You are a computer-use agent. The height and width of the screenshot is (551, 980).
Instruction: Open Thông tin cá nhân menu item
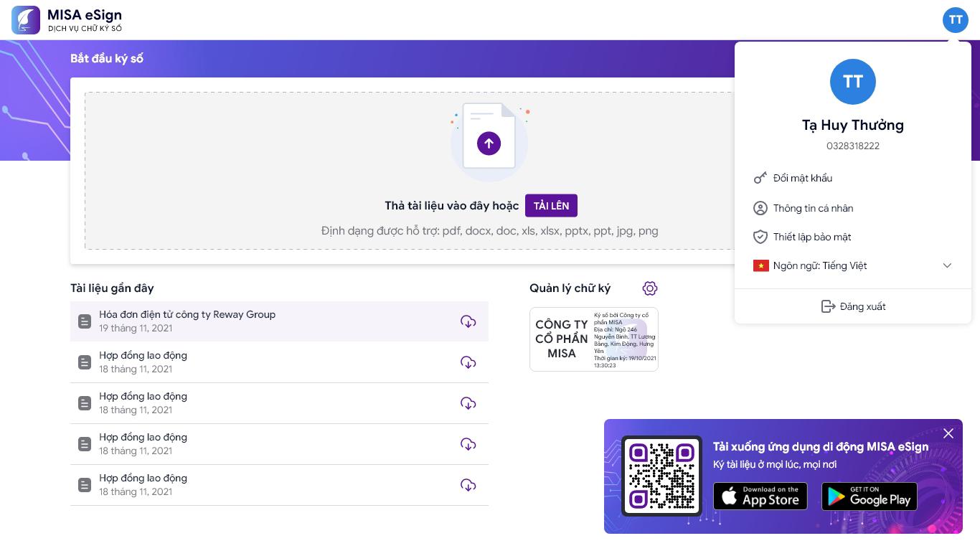(x=813, y=208)
